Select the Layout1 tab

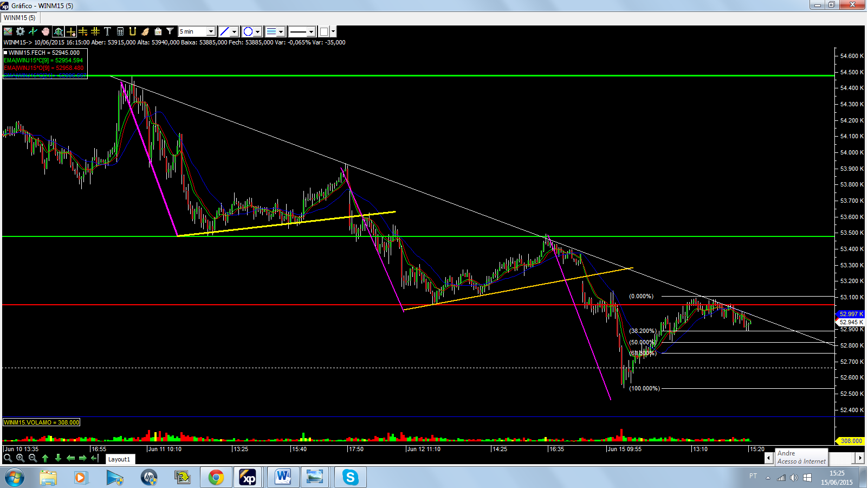point(119,459)
